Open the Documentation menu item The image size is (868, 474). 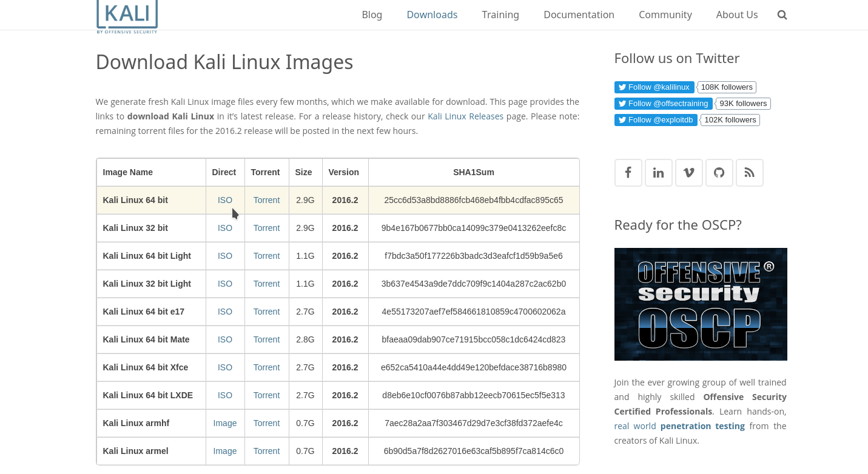579,15
